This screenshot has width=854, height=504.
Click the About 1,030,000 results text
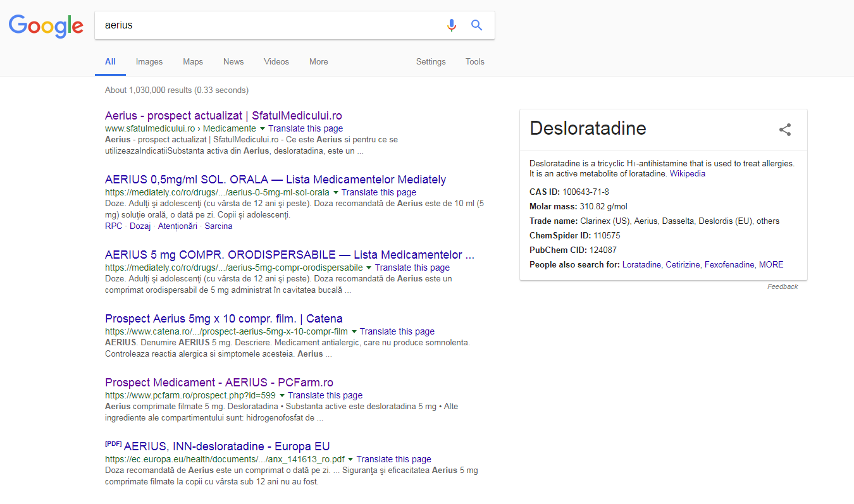(x=176, y=90)
